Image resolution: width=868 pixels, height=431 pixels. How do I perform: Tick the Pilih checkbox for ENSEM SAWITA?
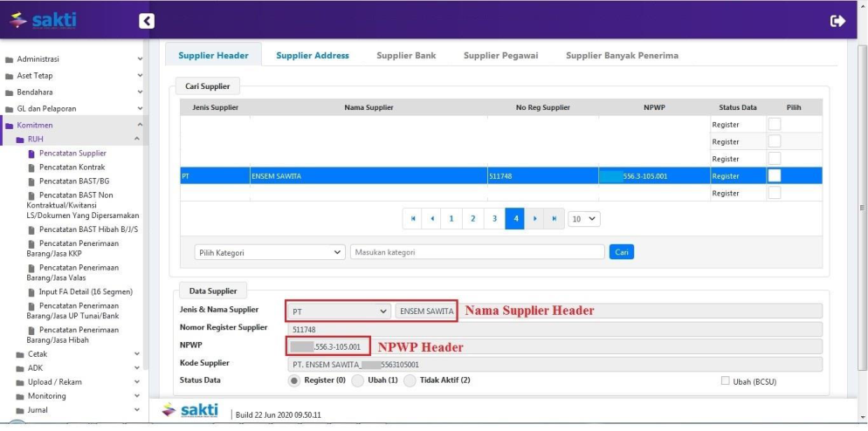774,175
